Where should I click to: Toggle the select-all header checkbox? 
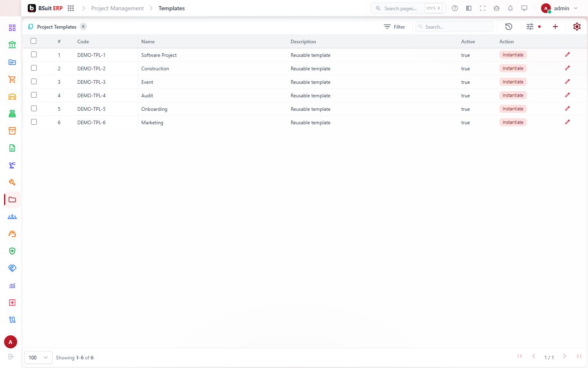tap(33, 41)
